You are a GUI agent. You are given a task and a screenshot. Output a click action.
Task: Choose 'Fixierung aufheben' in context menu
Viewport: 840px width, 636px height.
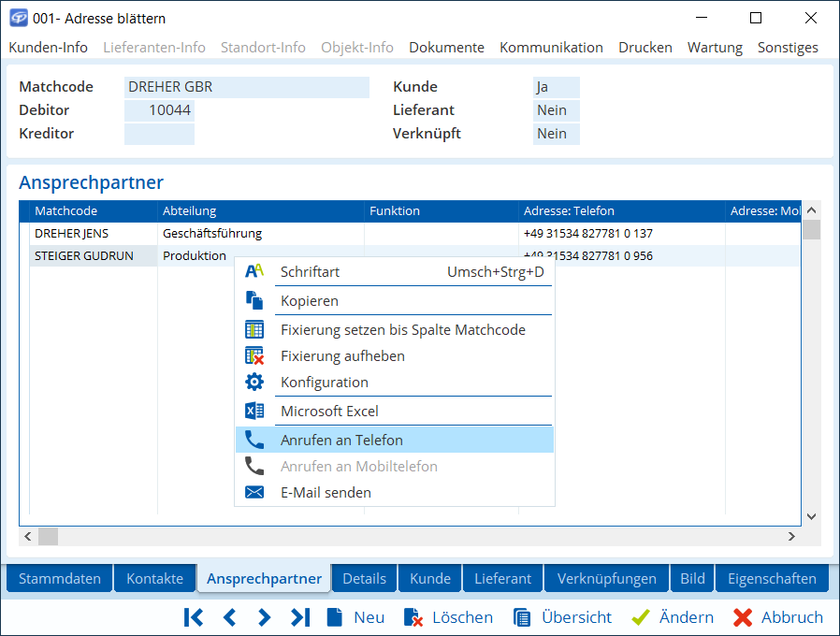342,355
